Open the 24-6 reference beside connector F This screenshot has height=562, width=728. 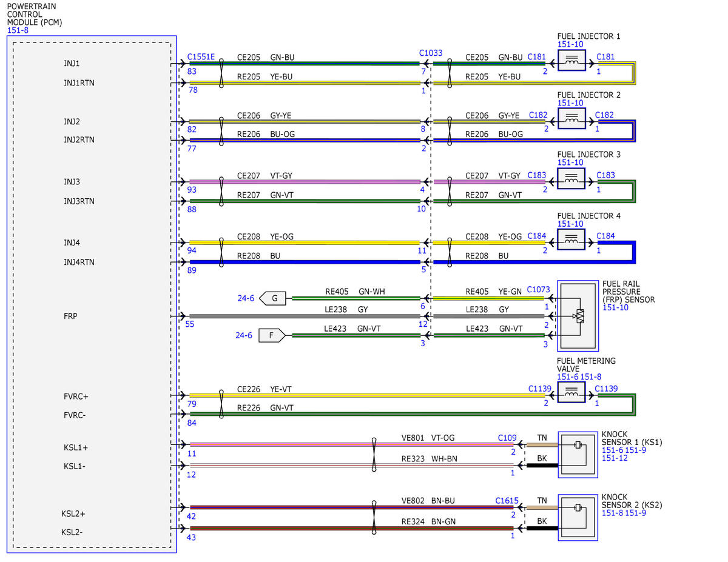pyautogui.click(x=244, y=335)
